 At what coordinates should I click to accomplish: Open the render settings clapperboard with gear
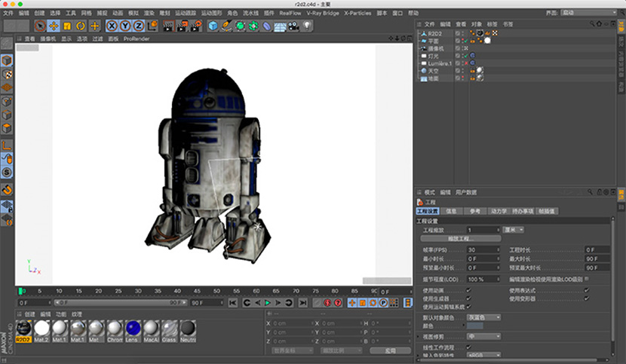click(x=196, y=26)
